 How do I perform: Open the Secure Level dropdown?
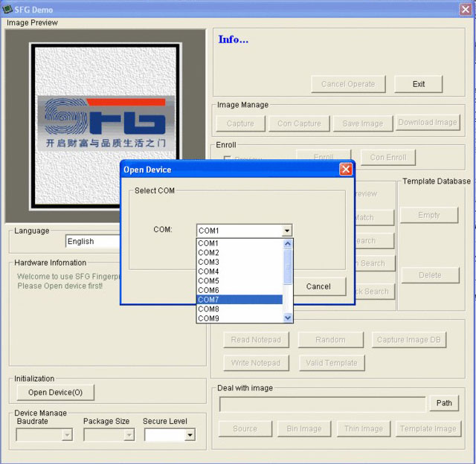[x=190, y=435]
